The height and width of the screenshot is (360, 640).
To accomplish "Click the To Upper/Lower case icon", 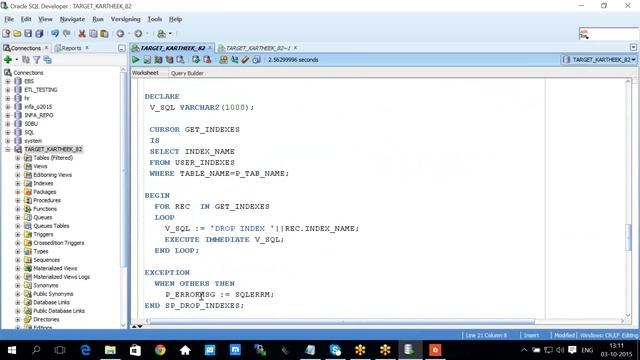I will pos(234,60).
